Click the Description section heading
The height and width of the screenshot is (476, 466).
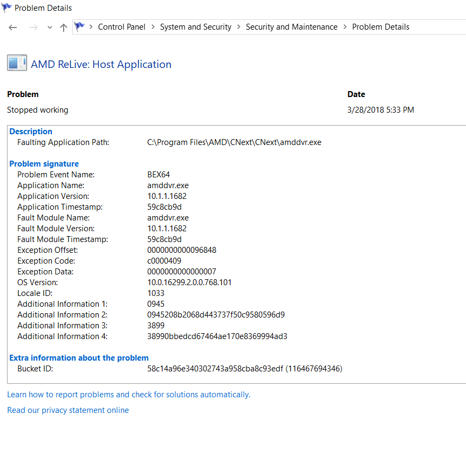tap(31, 132)
